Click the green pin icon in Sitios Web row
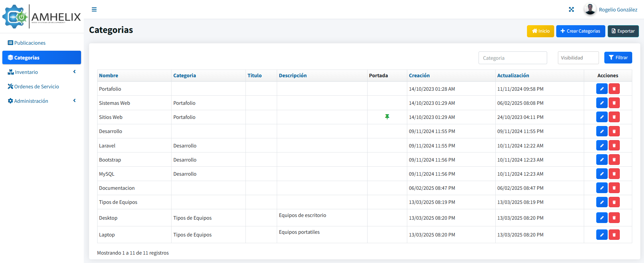Viewport: 644px width, 263px height. point(387,117)
